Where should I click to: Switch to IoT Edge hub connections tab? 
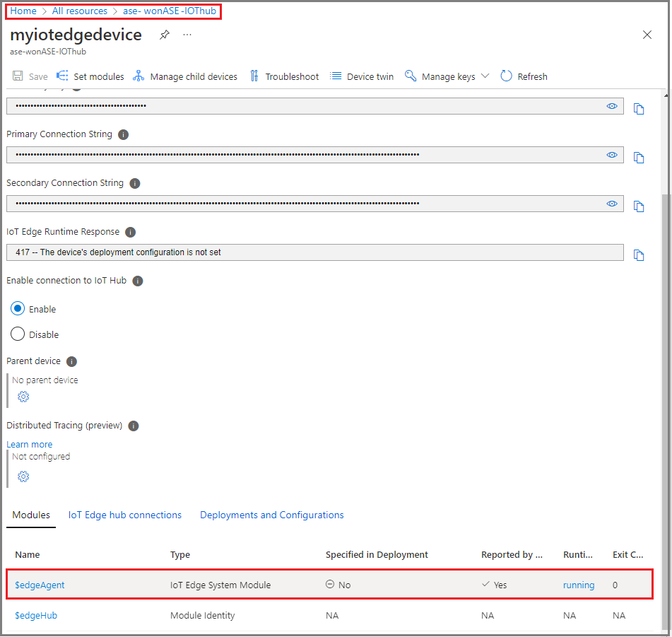pyautogui.click(x=125, y=515)
